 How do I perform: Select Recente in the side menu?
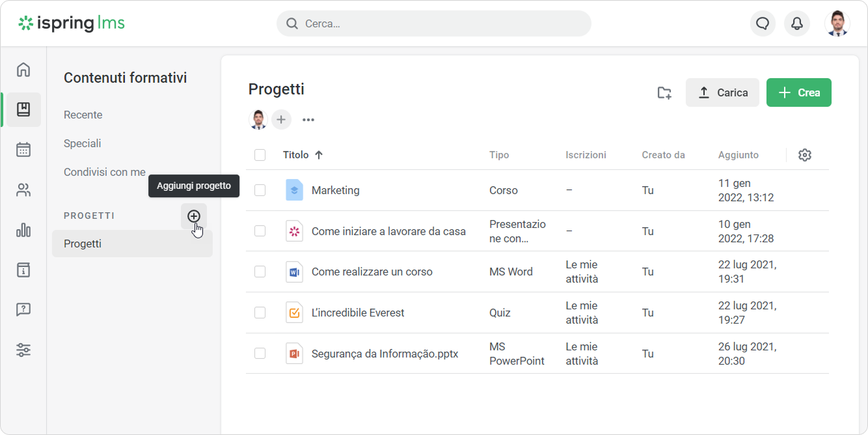[83, 115]
